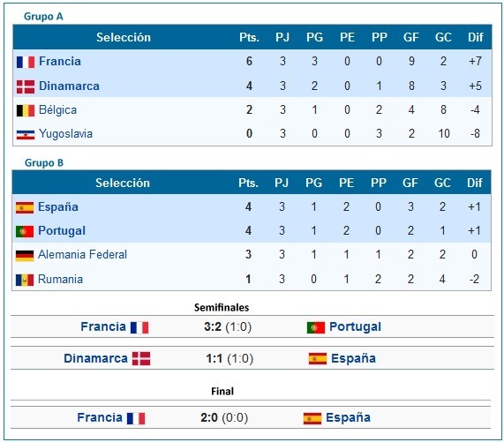Click the France flag in the Final row

(136, 418)
